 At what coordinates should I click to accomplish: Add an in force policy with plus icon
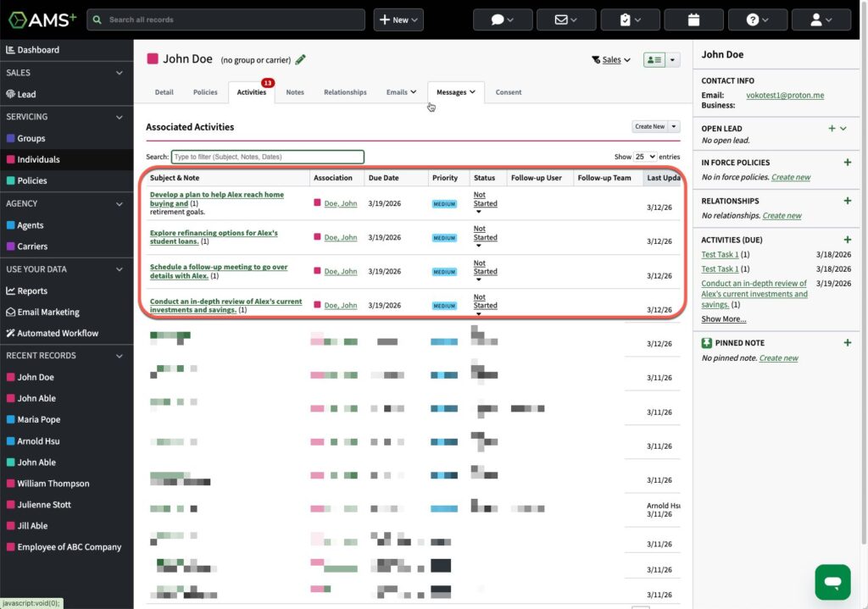click(x=847, y=162)
